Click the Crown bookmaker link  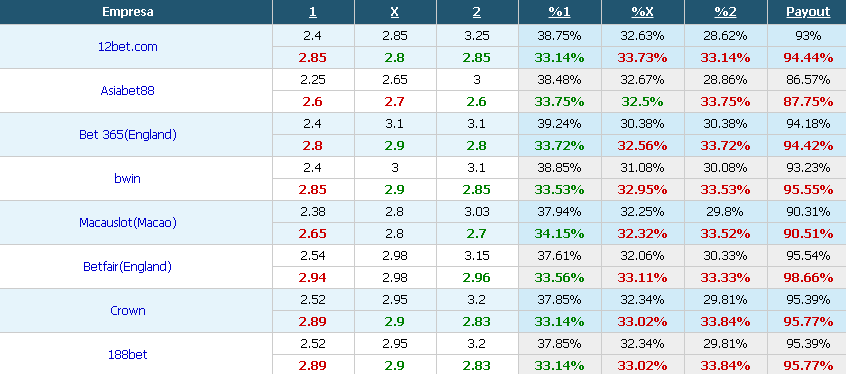(128, 311)
